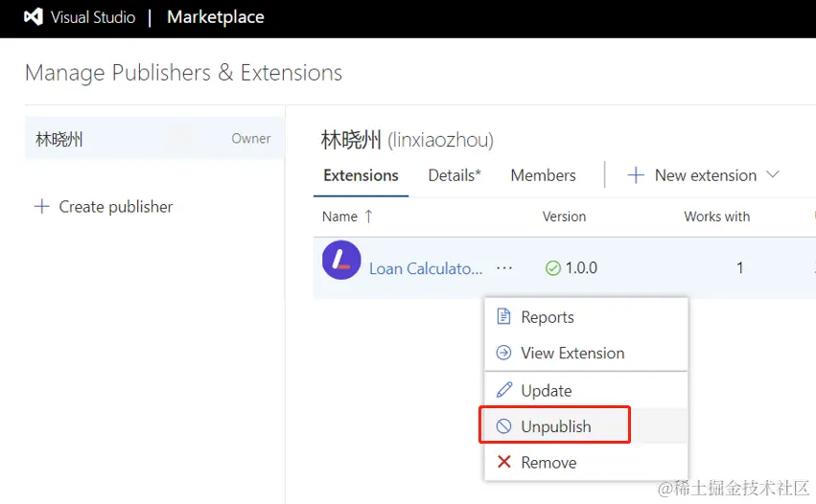Switch to the Extensions tab

[361, 175]
